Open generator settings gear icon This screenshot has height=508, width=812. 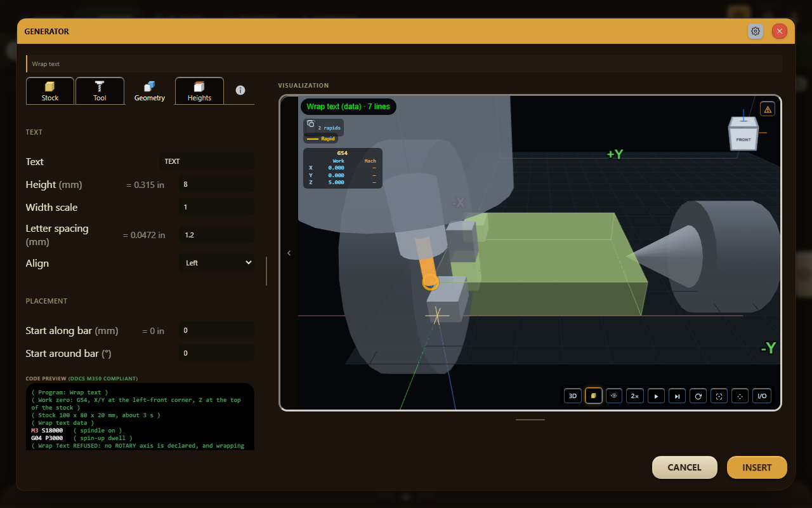click(x=756, y=31)
